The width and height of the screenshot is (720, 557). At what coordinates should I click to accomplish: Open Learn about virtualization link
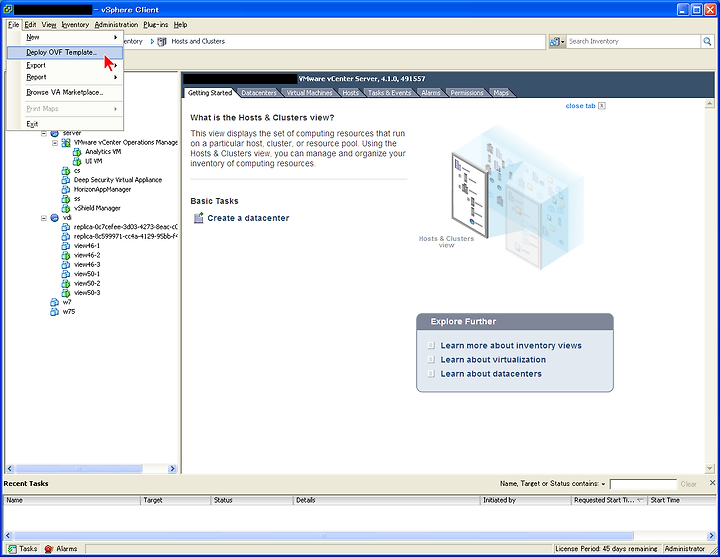pos(493,360)
